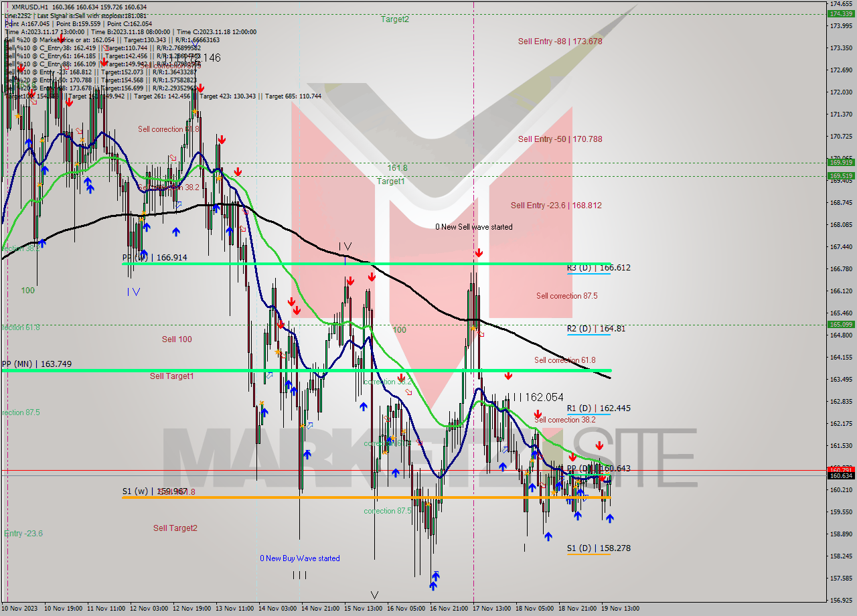
Task: Click the '10 Nov 2023' date label
Action: [x=20, y=609]
